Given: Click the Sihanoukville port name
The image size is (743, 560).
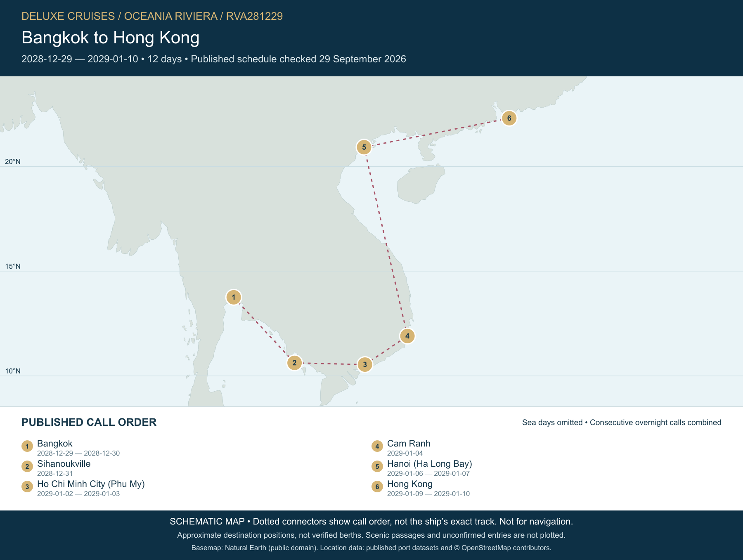Looking at the screenshot, I should pos(64,464).
